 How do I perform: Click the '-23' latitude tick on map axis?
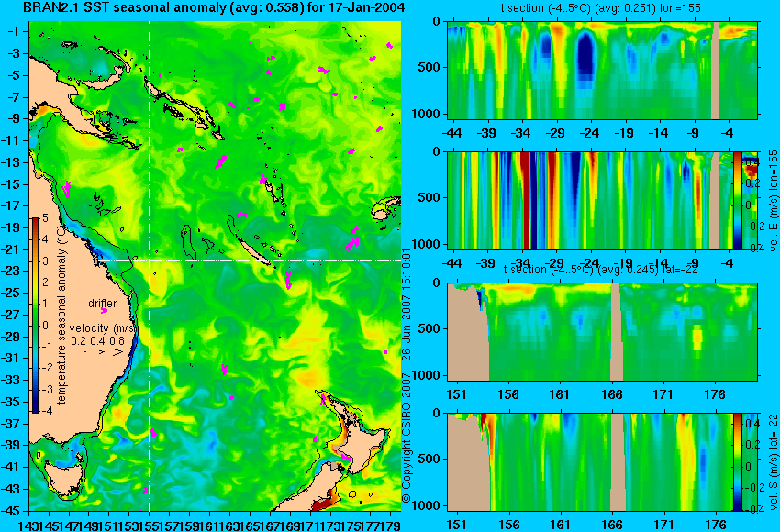point(12,271)
